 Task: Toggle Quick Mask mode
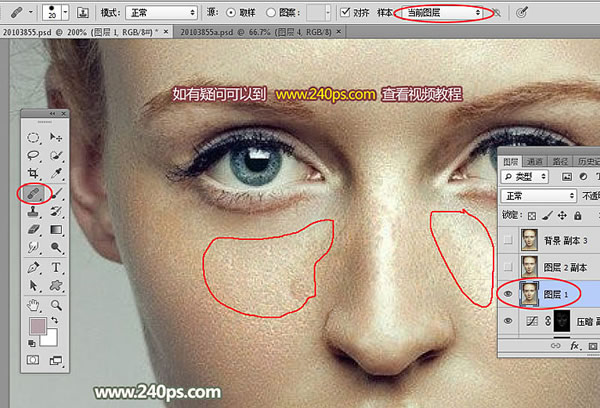(33, 360)
